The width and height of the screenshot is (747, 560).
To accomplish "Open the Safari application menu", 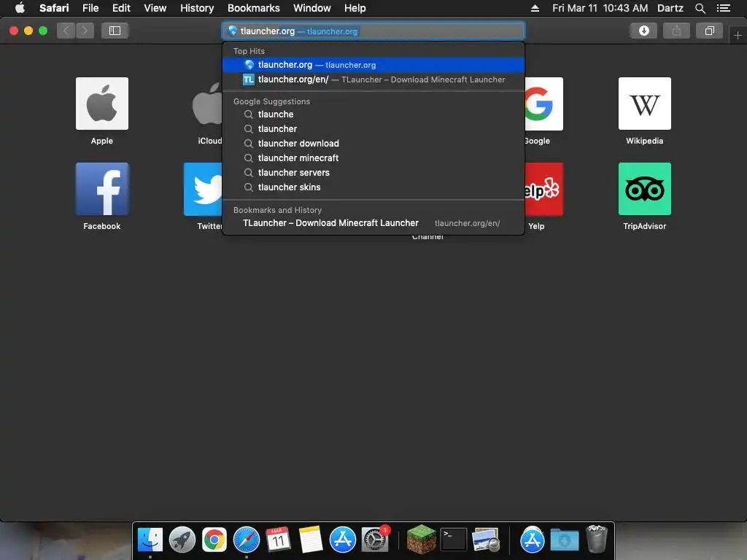I will pos(54,8).
